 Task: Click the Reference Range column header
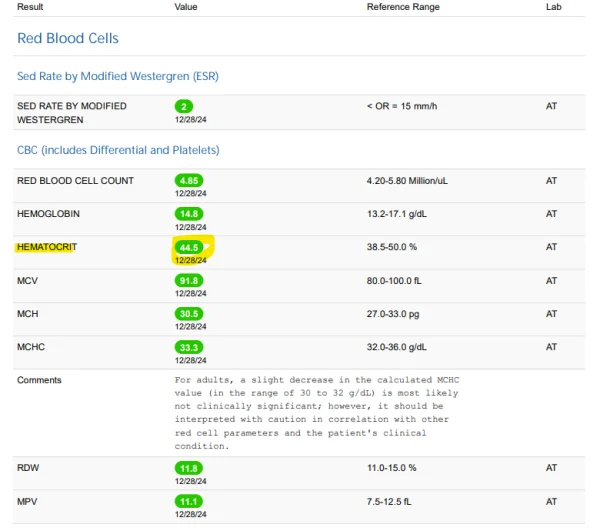403,7
